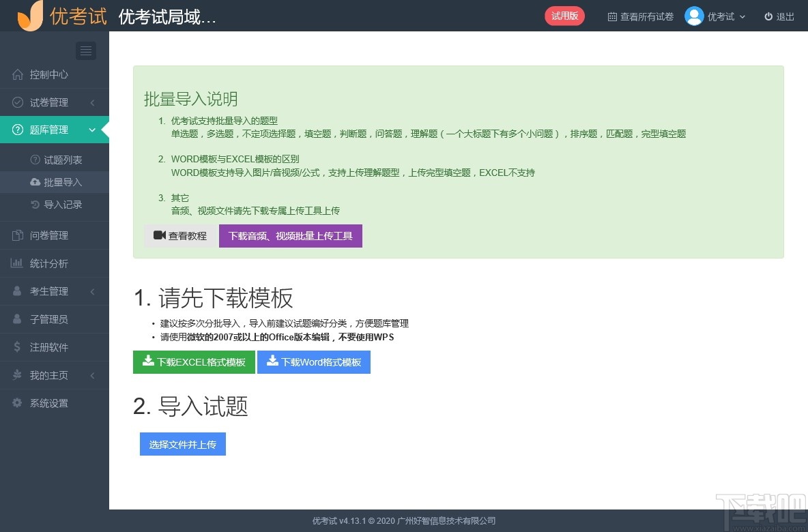Click the 试用版 trial badge

coord(564,15)
